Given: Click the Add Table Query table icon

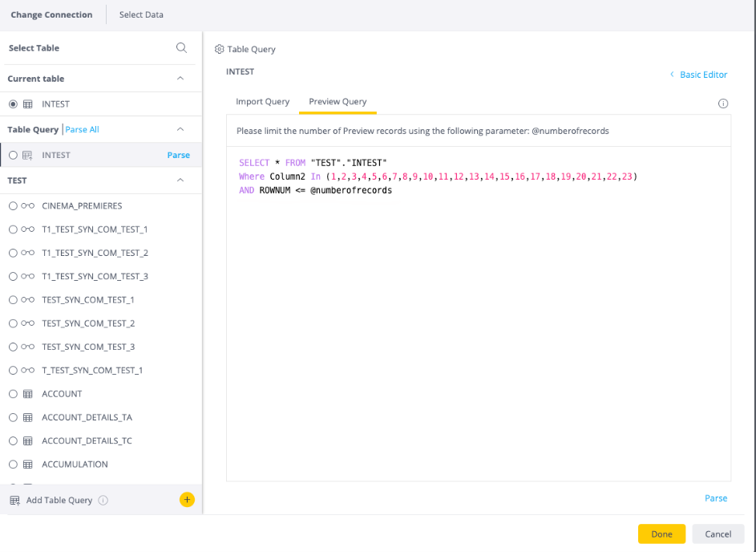Looking at the screenshot, I should tap(15, 501).
